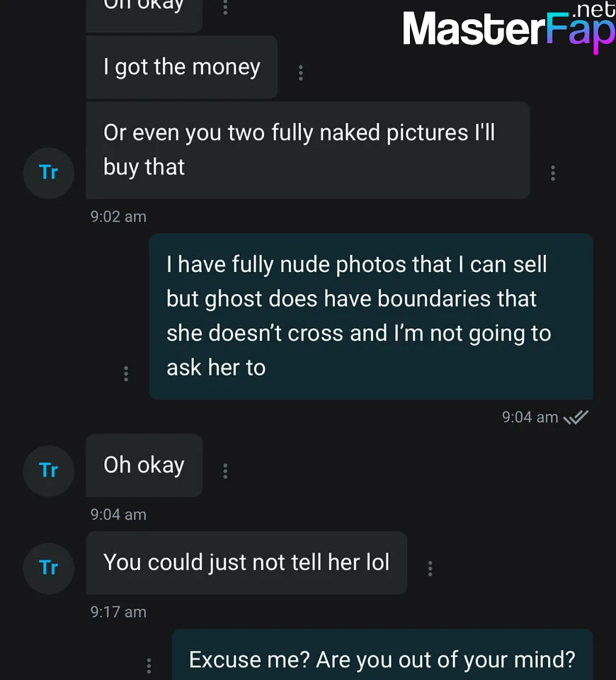Select the "I got the money" message bubble
616x680 pixels.
tap(182, 67)
